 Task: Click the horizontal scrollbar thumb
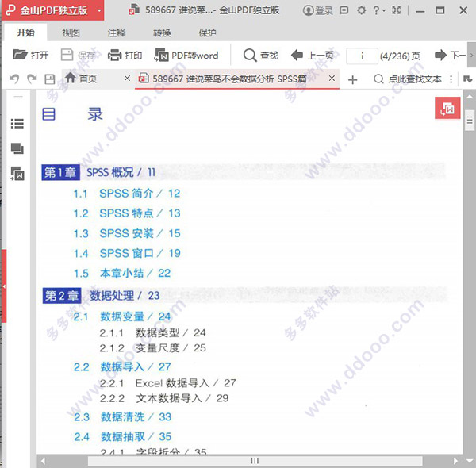point(255,461)
